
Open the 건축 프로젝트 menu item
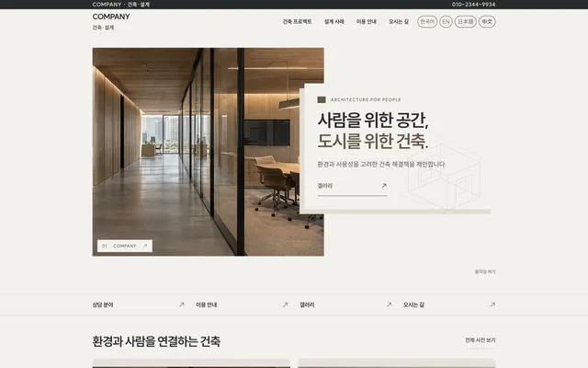pos(297,22)
